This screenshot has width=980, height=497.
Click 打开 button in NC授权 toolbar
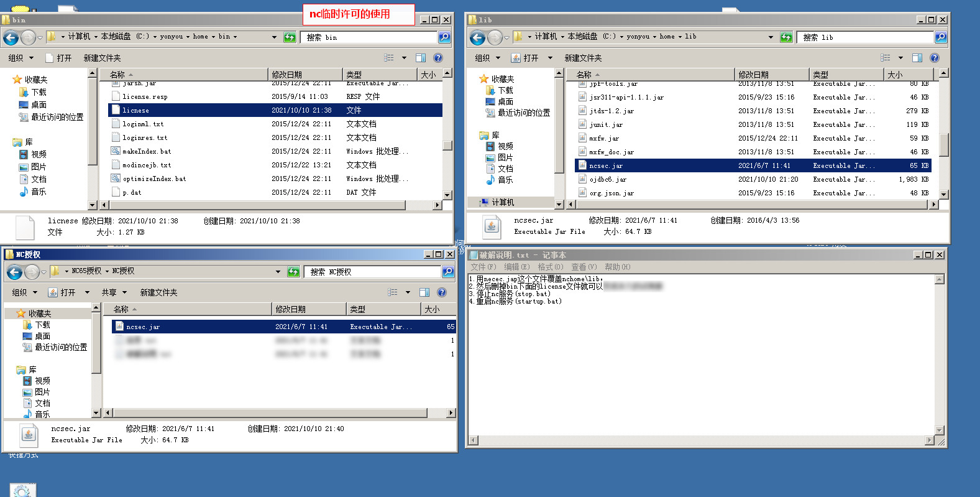(x=62, y=292)
